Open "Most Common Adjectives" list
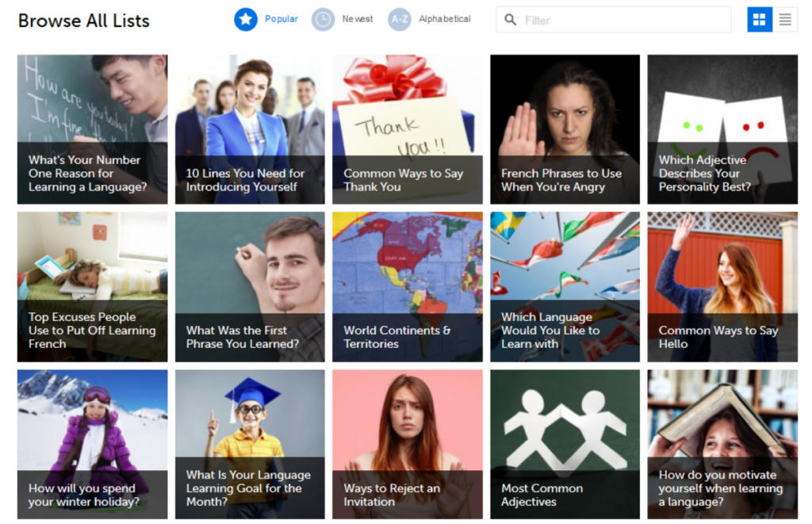Image resolution: width=812 pixels, height=524 pixels. point(565,444)
